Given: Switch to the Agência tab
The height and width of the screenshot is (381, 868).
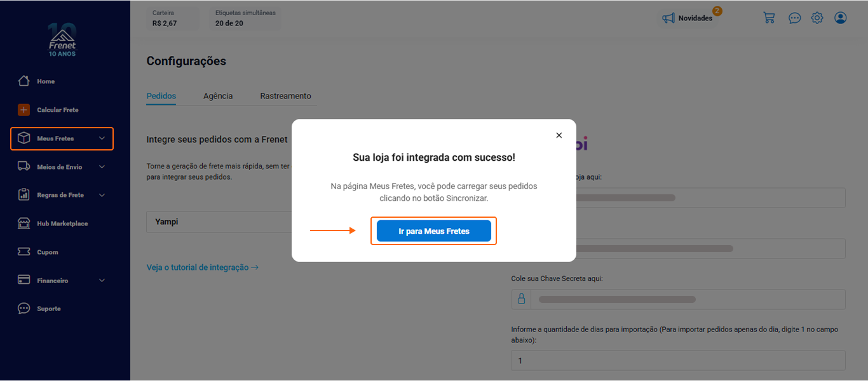Looking at the screenshot, I should pos(218,96).
